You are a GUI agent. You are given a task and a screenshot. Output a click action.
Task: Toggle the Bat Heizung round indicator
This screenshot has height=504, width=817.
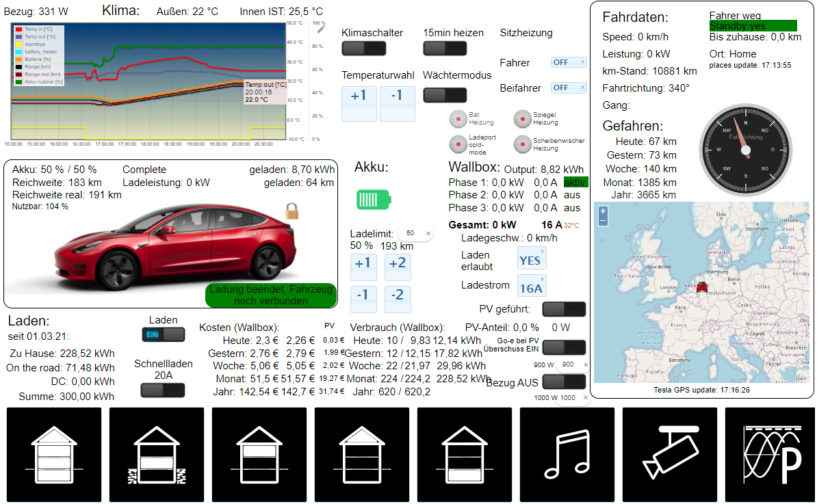click(x=458, y=119)
